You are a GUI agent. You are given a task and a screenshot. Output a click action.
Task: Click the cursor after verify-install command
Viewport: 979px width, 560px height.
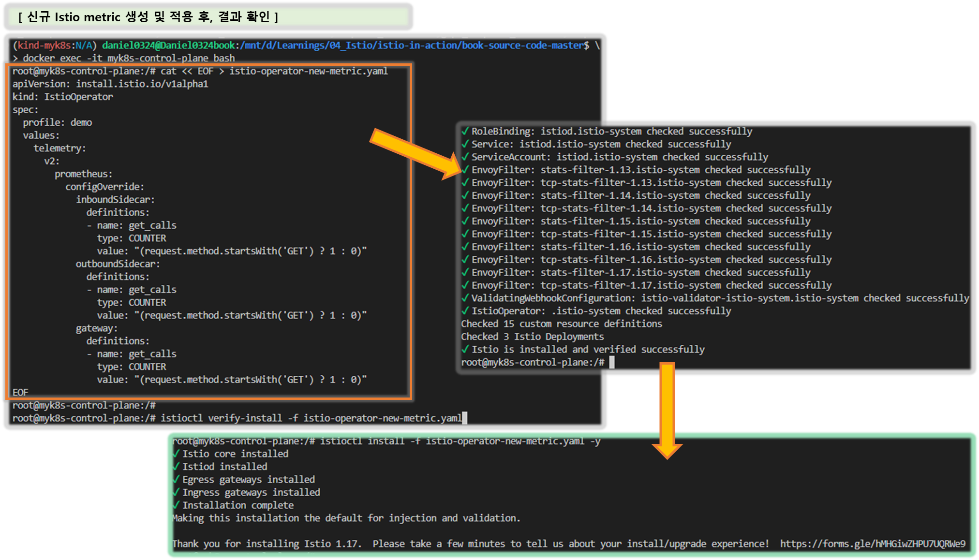click(x=465, y=418)
